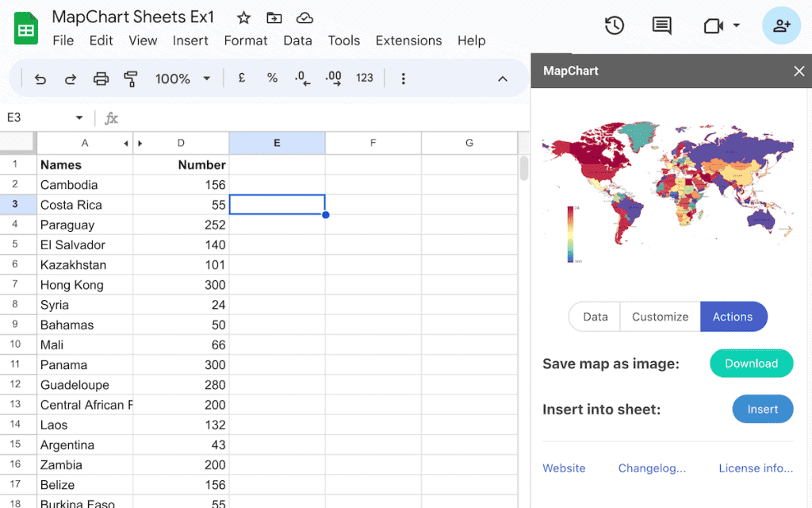The height and width of the screenshot is (508, 812).
Task: Select the Kazakhstan cell
Action: click(x=85, y=265)
